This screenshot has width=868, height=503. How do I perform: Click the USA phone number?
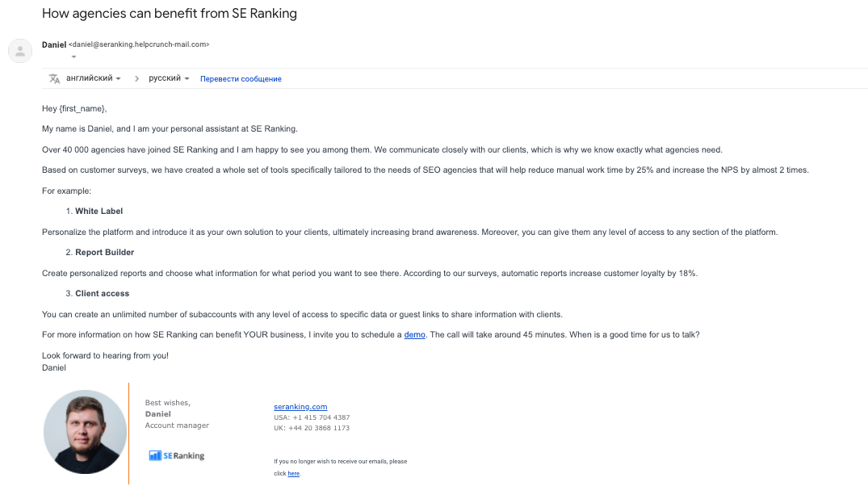point(312,417)
